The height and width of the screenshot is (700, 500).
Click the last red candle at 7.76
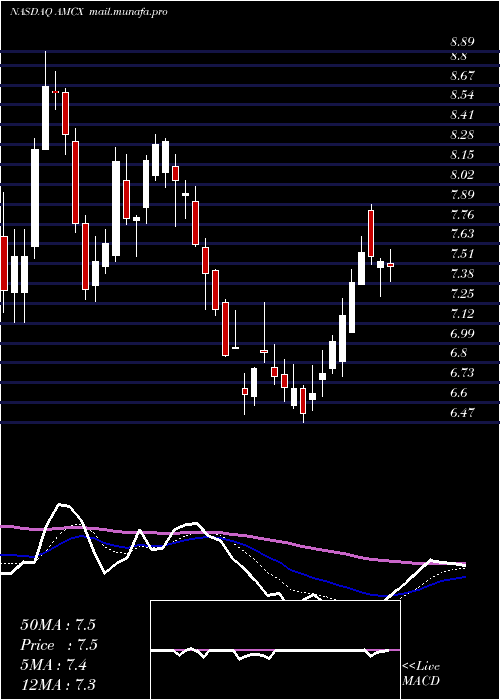pos(371,233)
